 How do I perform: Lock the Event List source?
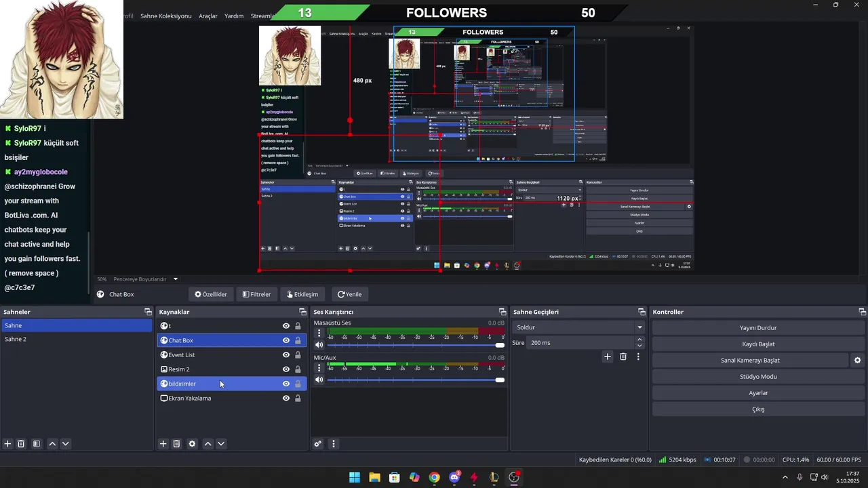pos(298,355)
